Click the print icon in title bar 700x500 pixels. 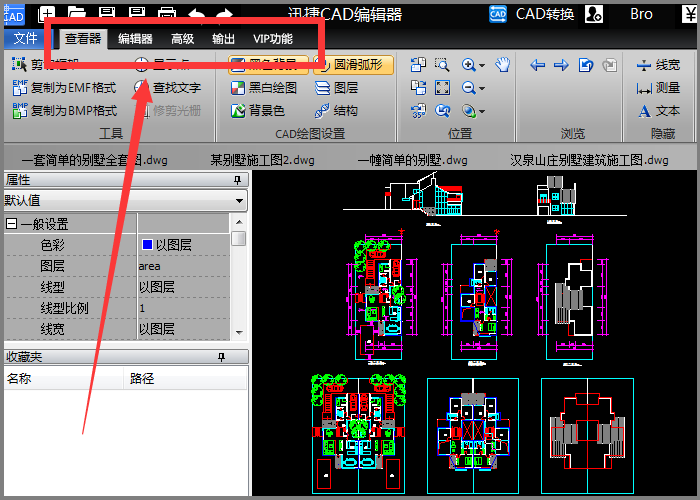[167, 13]
